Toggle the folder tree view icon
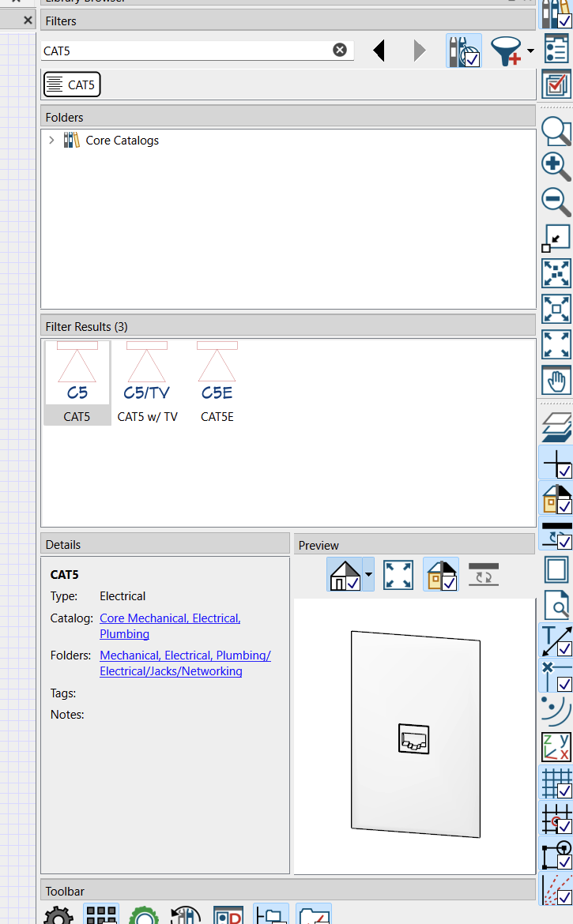573x924 pixels. click(x=271, y=915)
